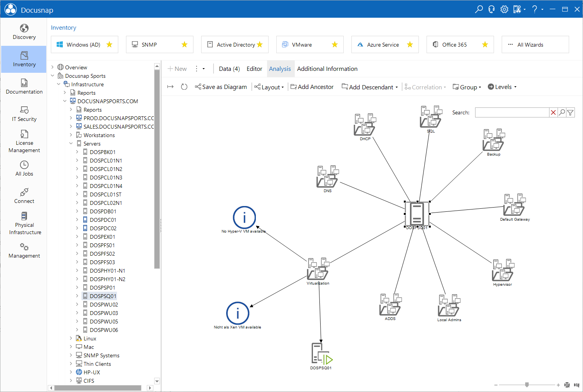Select the DNS node in diagram
The image size is (583, 392).
pyautogui.click(x=327, y=178)
